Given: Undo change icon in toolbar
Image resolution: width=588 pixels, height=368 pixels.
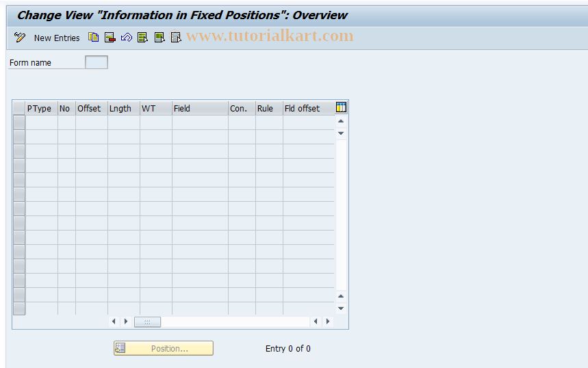Looking at the screenshot, I should 127,38.
